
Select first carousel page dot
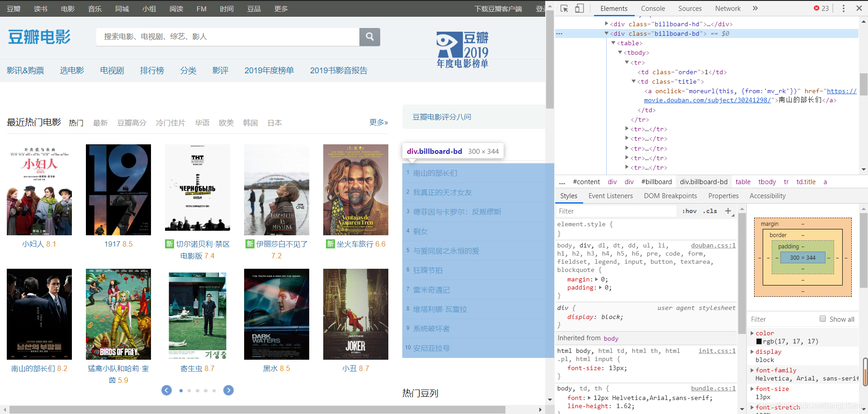181,390
